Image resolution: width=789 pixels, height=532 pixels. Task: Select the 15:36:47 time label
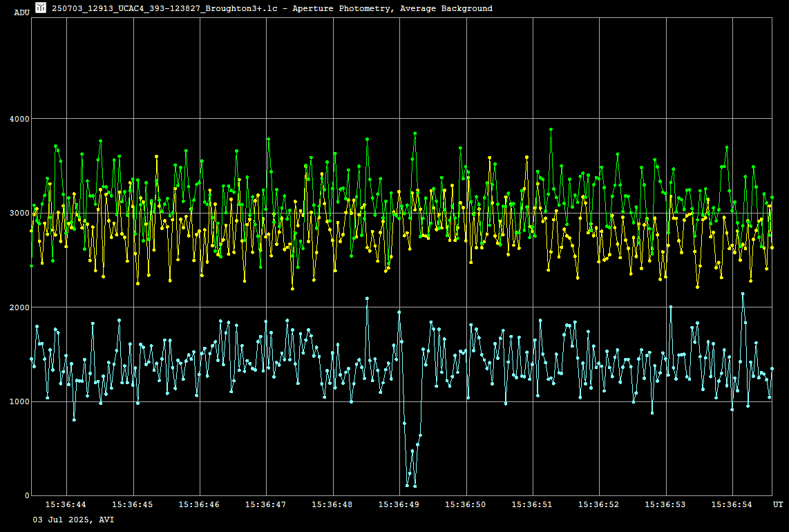(x=266, y=505)
